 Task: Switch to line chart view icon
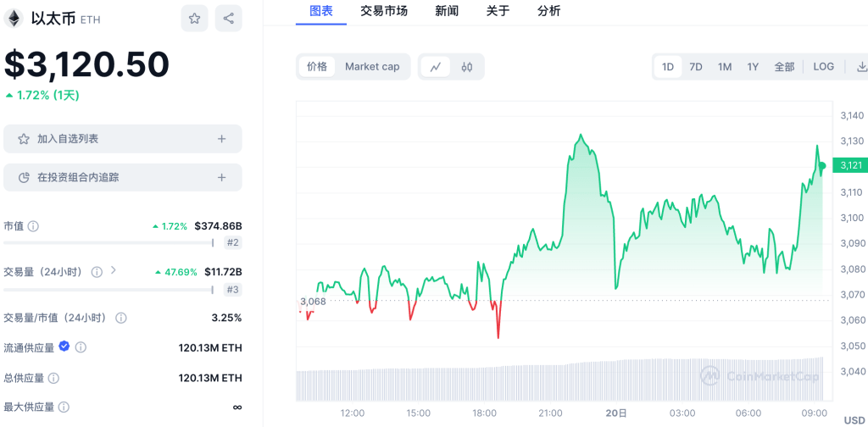click(x=435, y=67)
